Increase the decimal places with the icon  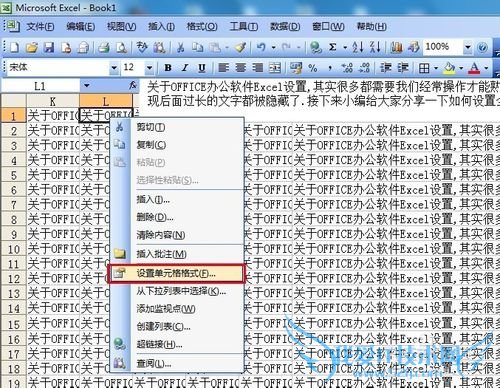(x=347, y=68)
